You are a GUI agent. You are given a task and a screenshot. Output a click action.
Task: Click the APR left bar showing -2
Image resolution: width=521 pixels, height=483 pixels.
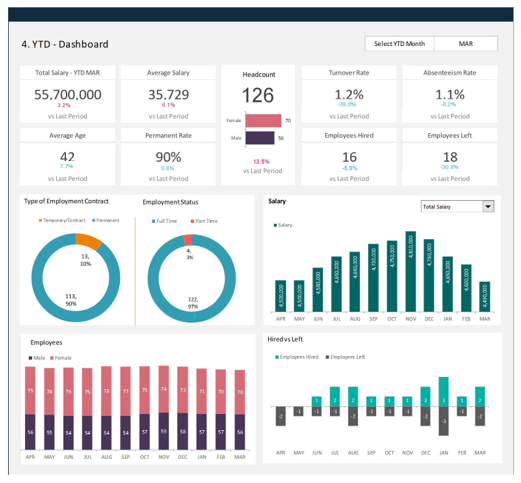pyautogui.click(x=281, y=416)
